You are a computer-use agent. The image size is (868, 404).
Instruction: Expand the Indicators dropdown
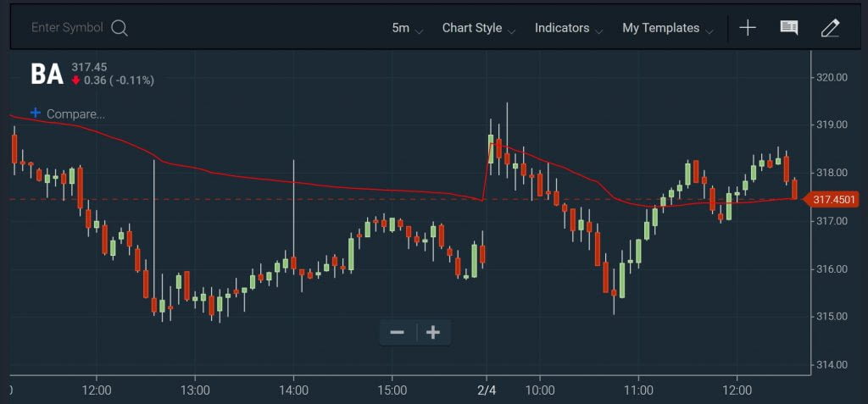569,28
